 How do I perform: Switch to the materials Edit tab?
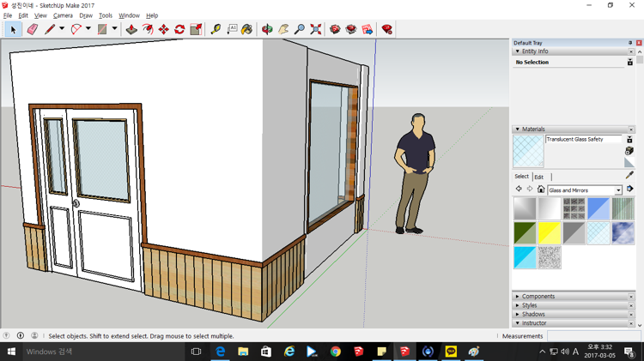click(x=539, y=177)
